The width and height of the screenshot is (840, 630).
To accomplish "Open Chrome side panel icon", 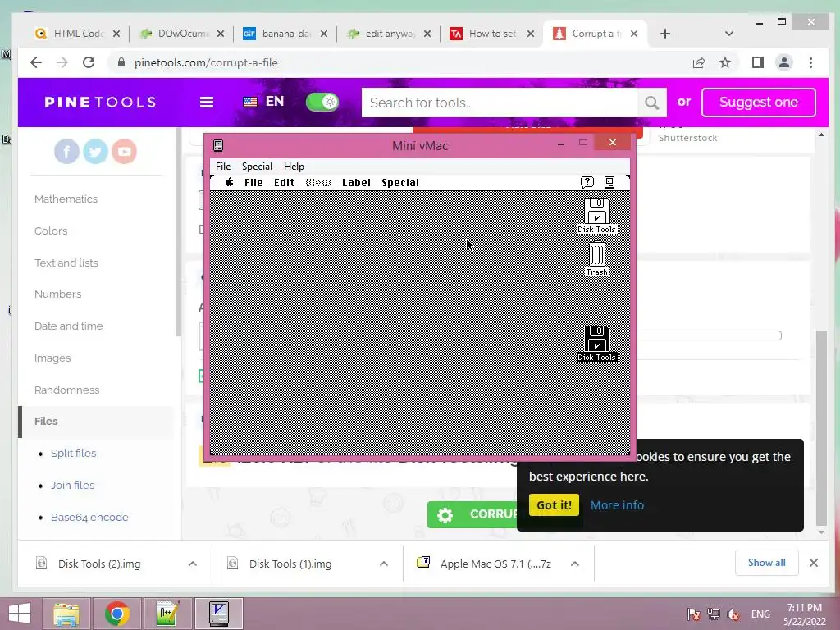I will [757, 62].
